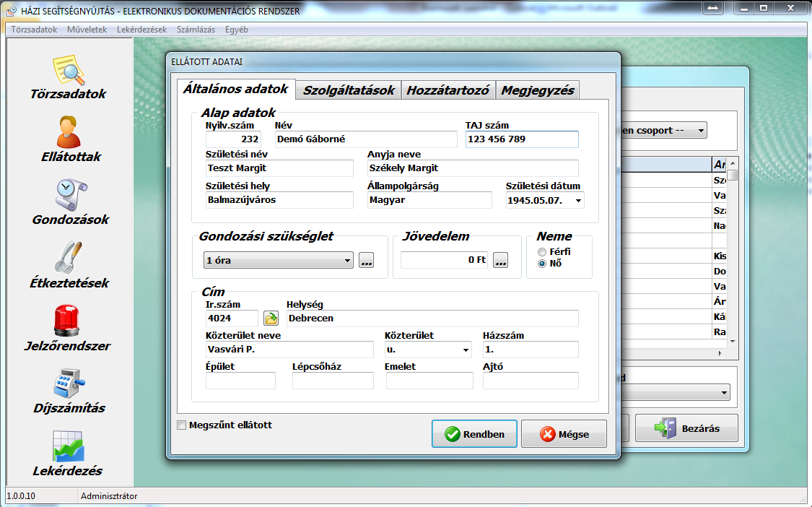Click the TAJ szám input field
Screen dimensions: 812x507
[x=521, y=139]
